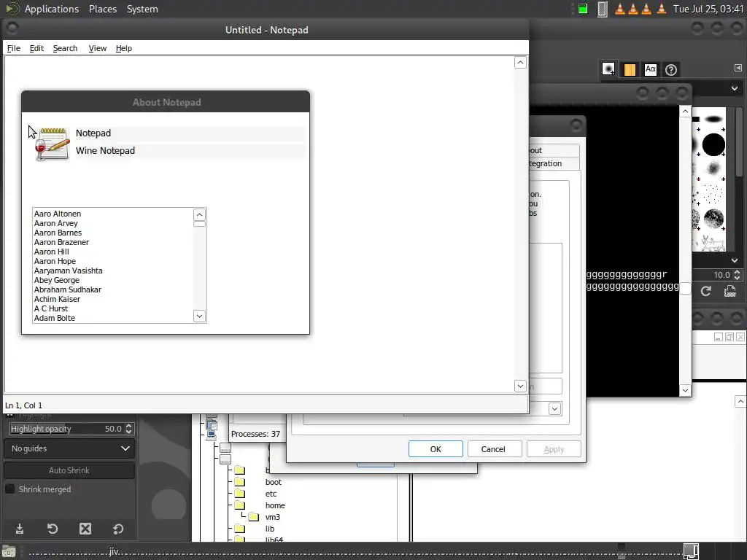Click restore tool preset icon in GIMP options
The width and height of the screenshot is (747, 560).
coord(53,529)
